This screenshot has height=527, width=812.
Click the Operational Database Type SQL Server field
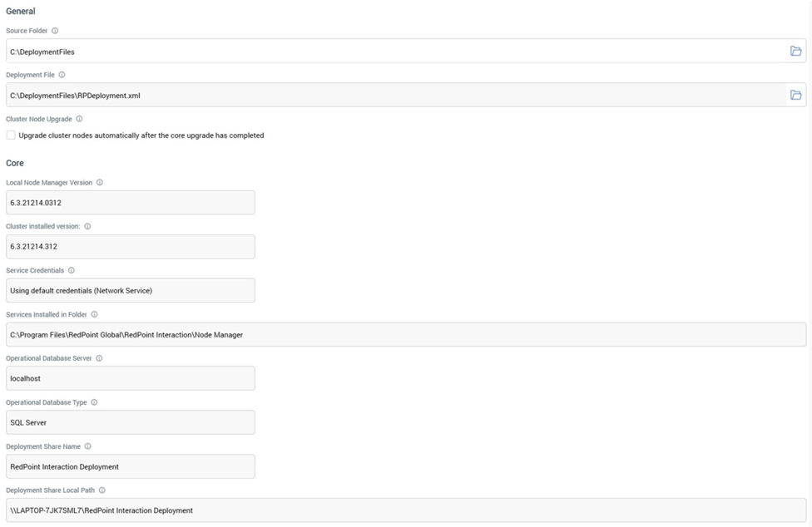tap(130, 422)
